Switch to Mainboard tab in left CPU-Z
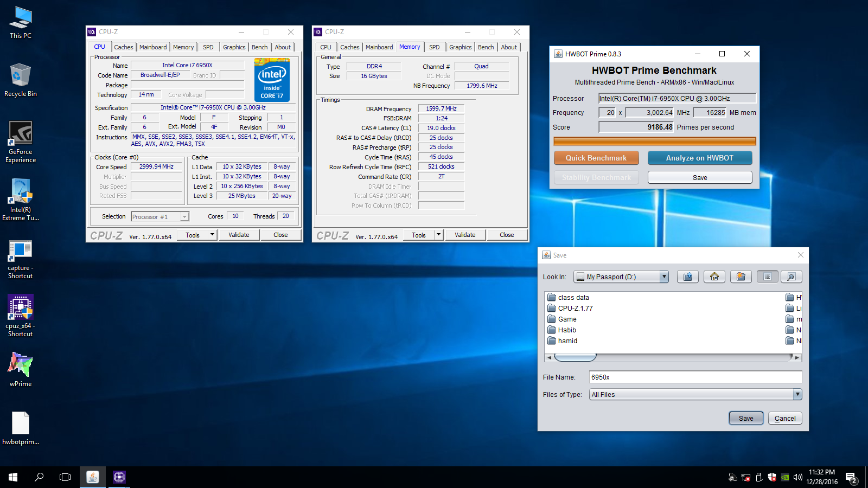This screenshot has width=868, height=488. tap(153, 47)
